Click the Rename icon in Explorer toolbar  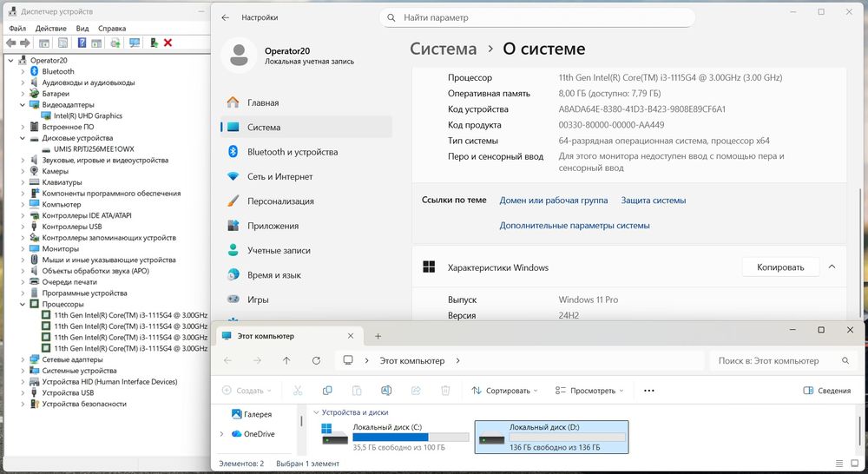tap(386, 391)
